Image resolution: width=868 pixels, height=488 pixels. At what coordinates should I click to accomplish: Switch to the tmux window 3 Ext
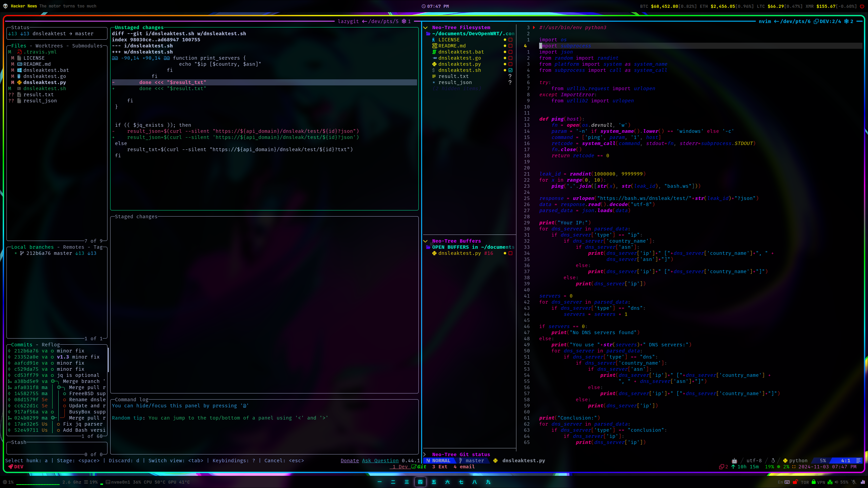pyautogui.click(x=439, y=467)
